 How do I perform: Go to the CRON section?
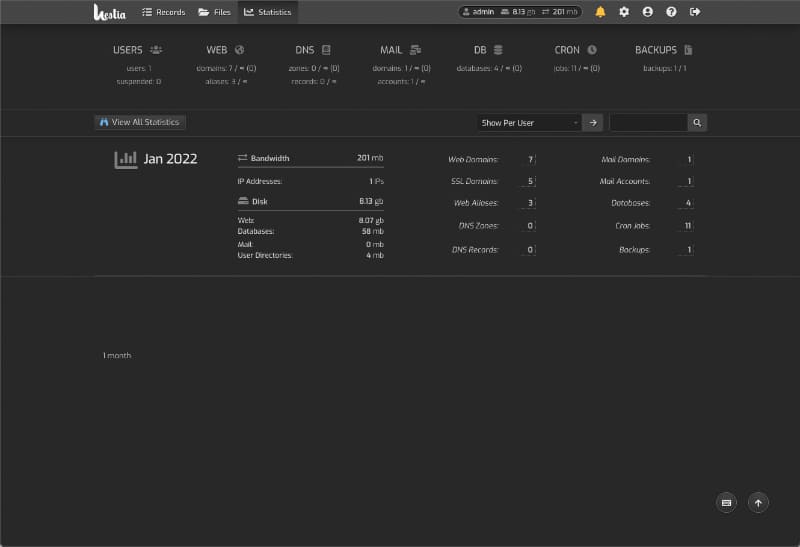567,50
